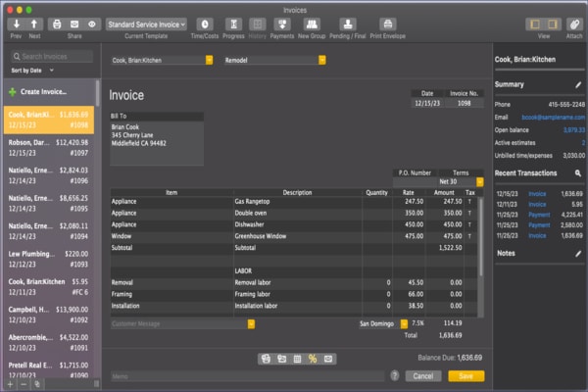Click the calendar grid icon in bottom toolbar

(x=297, y=359)
